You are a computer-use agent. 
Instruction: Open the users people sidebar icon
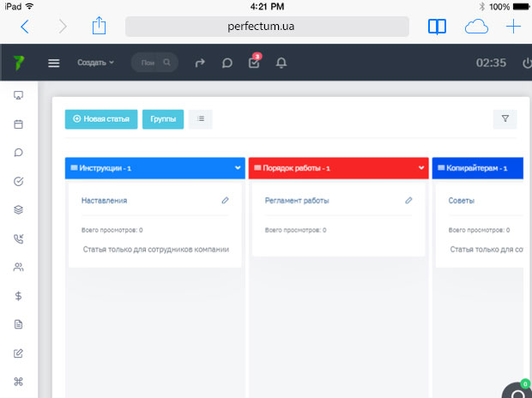click(18, 268)
